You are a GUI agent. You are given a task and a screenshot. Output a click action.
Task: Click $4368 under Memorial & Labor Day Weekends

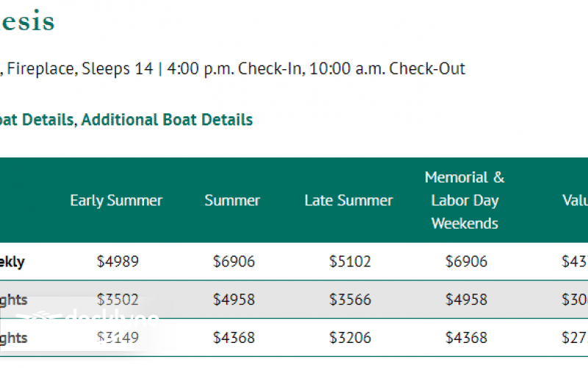click(x=466, y=338)
